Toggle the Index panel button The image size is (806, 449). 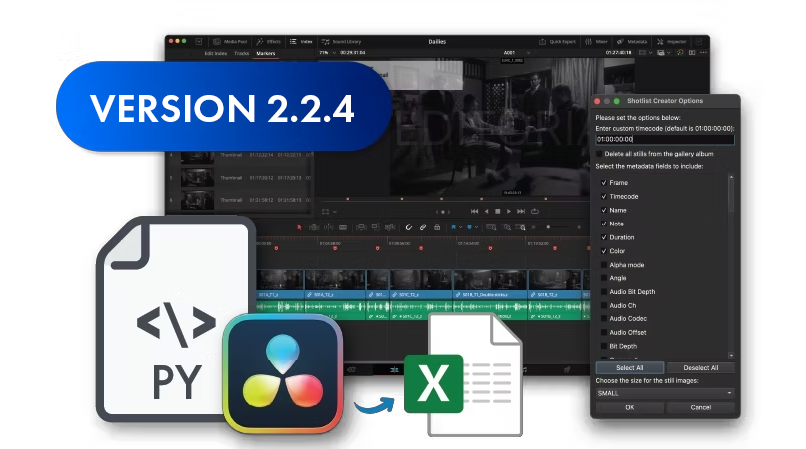pos(301,42)
